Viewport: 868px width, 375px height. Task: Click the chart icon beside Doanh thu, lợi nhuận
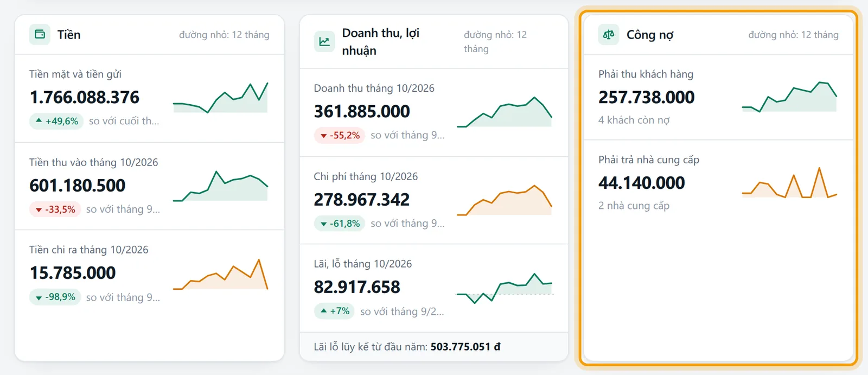(x=324, y=41)
